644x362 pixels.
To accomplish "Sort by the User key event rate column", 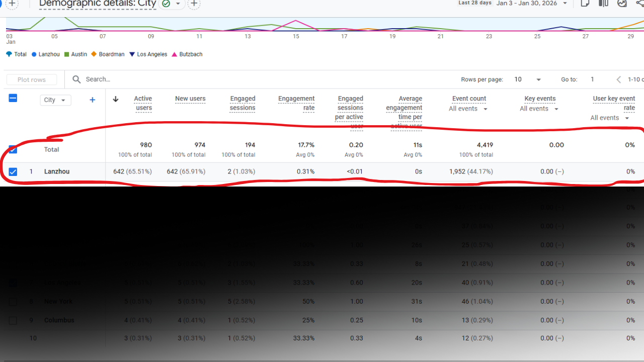I will coord(614,103).
